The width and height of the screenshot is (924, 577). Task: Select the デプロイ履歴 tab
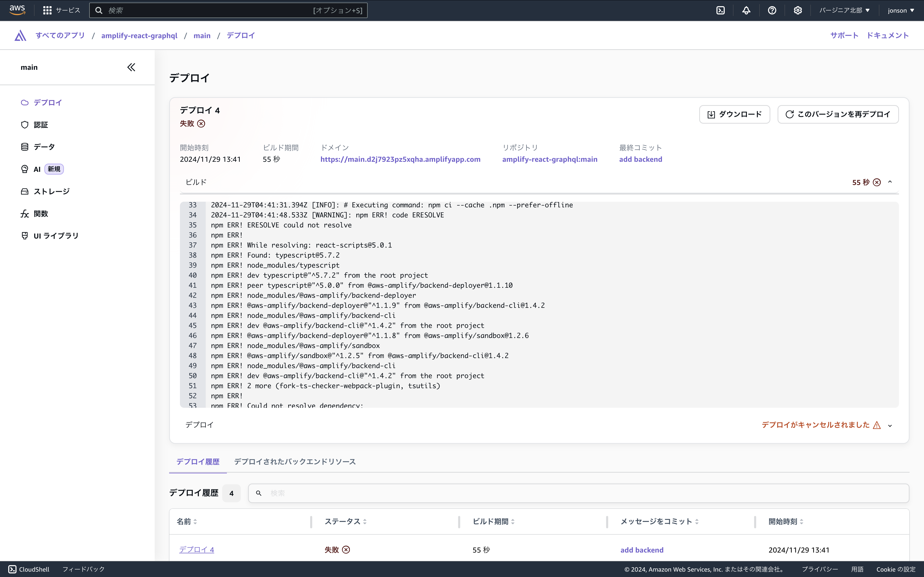197,461
